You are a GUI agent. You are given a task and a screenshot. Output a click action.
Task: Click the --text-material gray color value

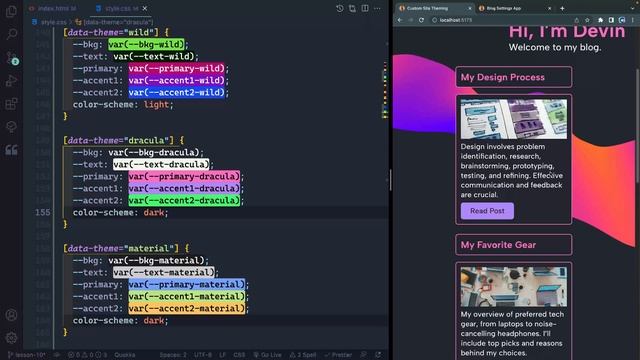pos(164,272)
